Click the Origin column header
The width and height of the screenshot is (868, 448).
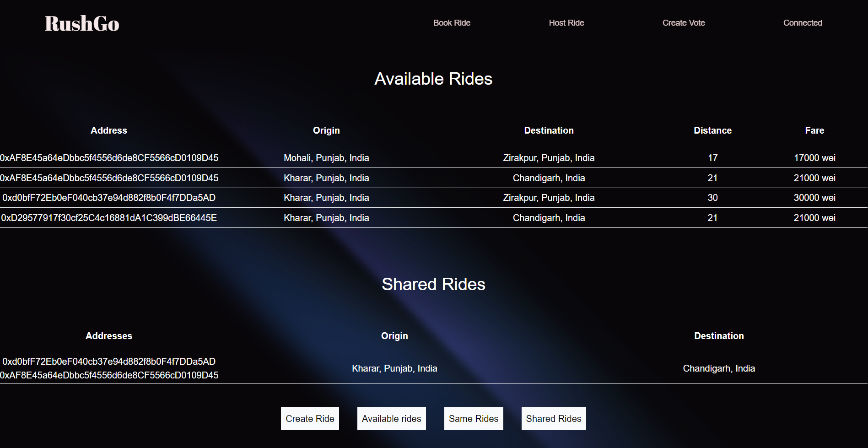[326, 130]
